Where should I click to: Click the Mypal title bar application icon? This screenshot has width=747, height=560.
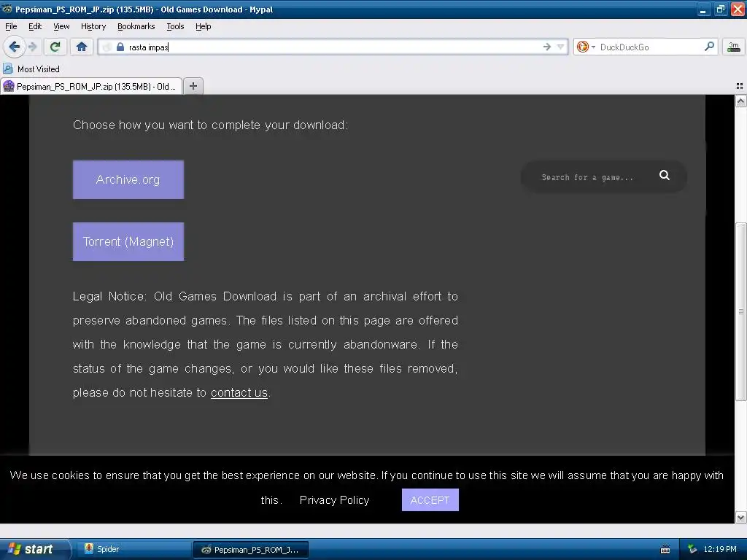click(x=7, y=9)
